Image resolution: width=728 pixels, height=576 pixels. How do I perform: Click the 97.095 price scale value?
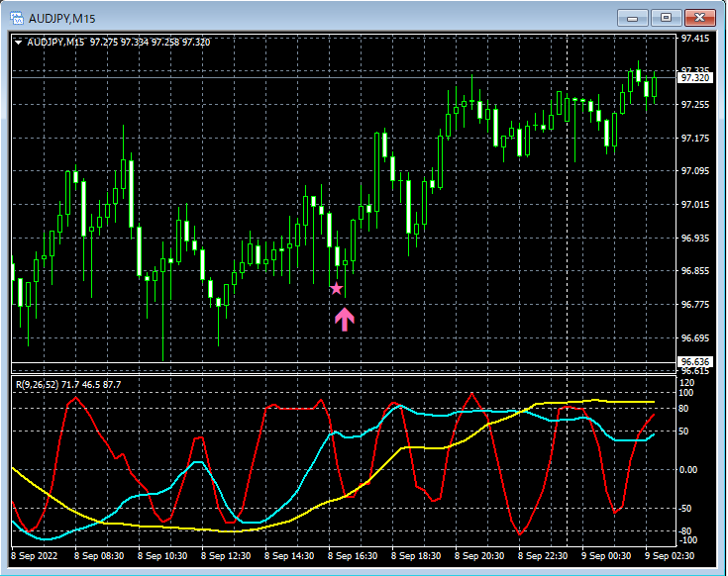695,171
